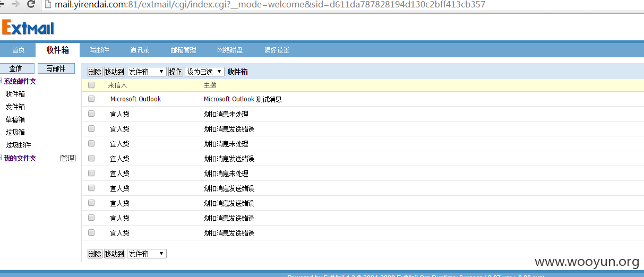Open the bottom 发件箱 folder dropdown

pyautogui.click(x=147, y=254)
